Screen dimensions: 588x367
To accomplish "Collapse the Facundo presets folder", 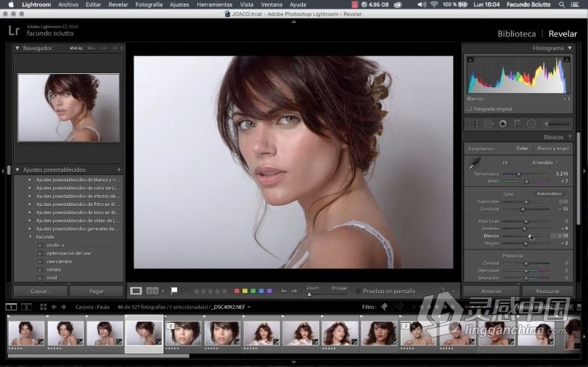I will point(30,236).
